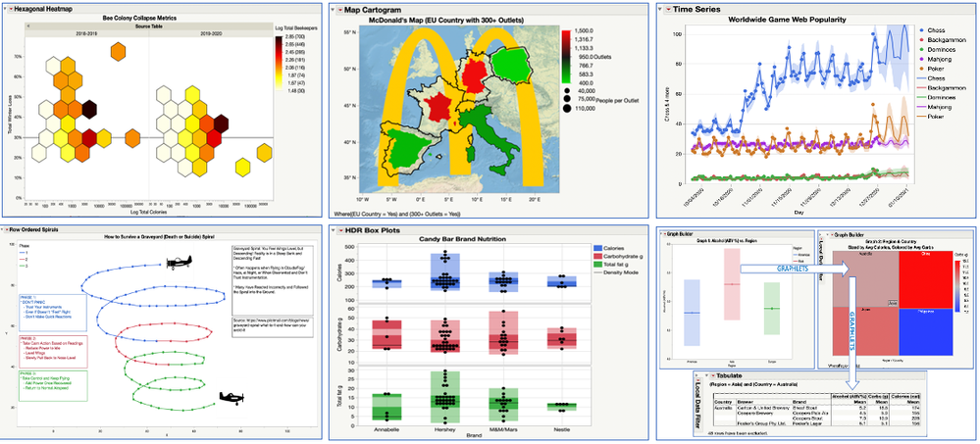Viewport: 980px width, 444px height.
Task: Click the Source pilotmall link text box
Action: [273, 327]
